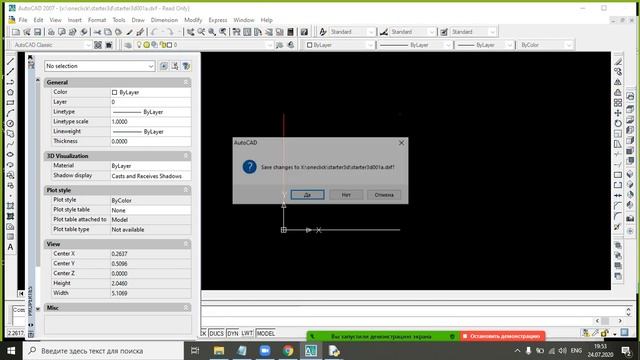Select the Zoom Window tool
This screenshot has width=640, height=360.
coord(212,32)
